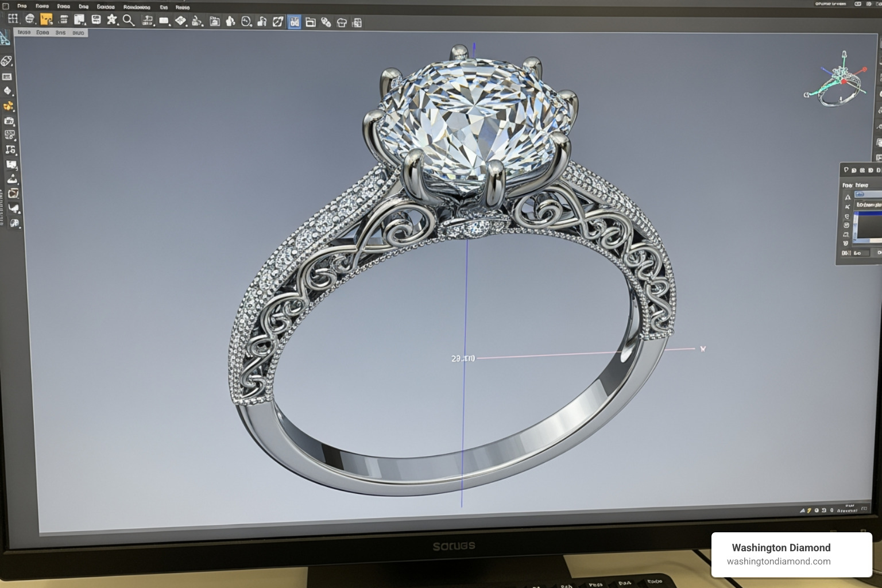Toggle the first display icon in the bottom-right status bar
The width and height of the screenshot is (882, 588).
coord(803,510)
